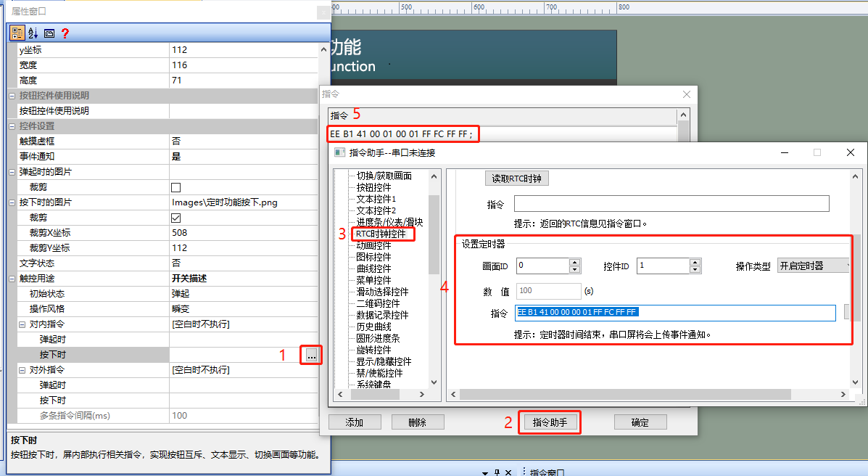868x476 pixels.
Task: Collapse the 触控用途 section
Action: (12, 279)
